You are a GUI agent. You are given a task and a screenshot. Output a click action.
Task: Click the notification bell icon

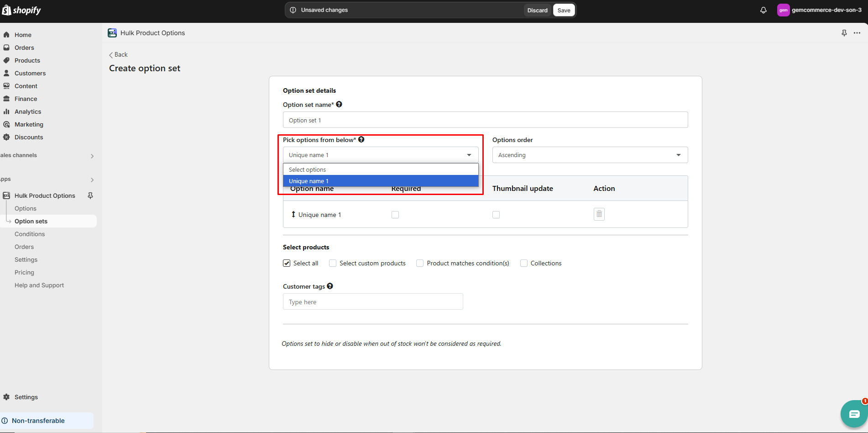point(763,10)
